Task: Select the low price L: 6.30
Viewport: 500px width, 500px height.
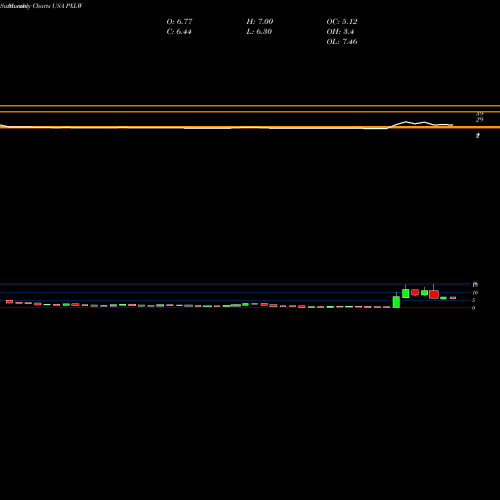Action: [x=259, y=32]
